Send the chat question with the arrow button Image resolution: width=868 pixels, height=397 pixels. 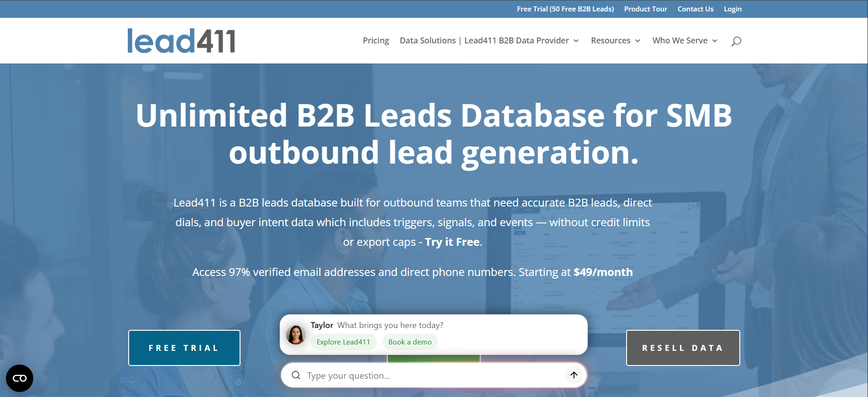tap(574, 375)
